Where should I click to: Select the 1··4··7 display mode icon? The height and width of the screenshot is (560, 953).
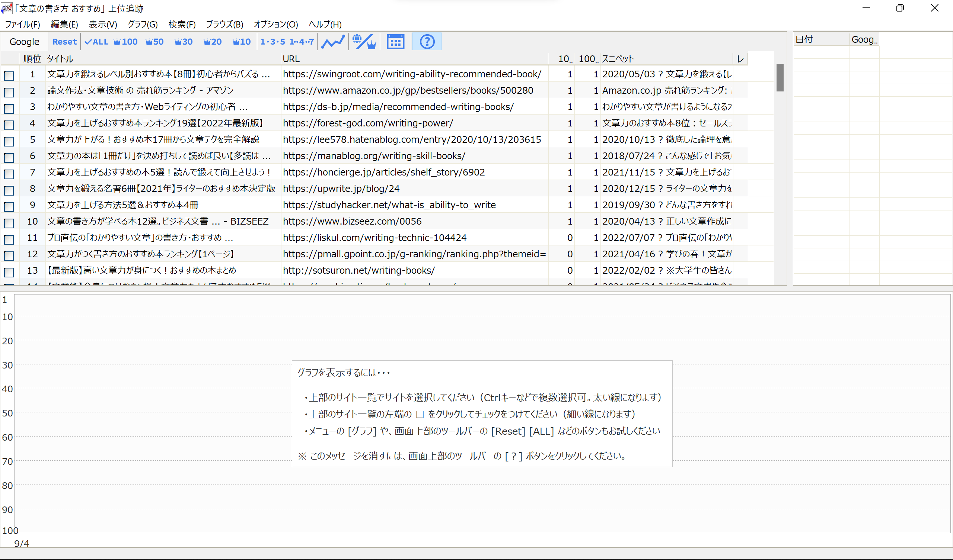302,42
